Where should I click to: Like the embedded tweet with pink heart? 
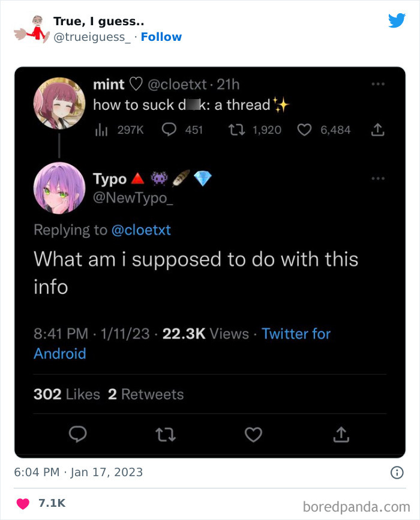click(x=23, y=503)
